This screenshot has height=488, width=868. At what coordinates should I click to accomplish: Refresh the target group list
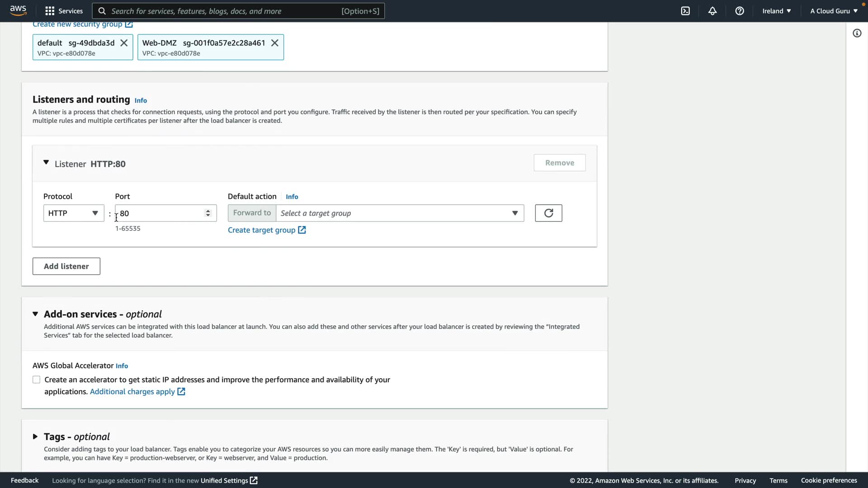pos(548,213)
